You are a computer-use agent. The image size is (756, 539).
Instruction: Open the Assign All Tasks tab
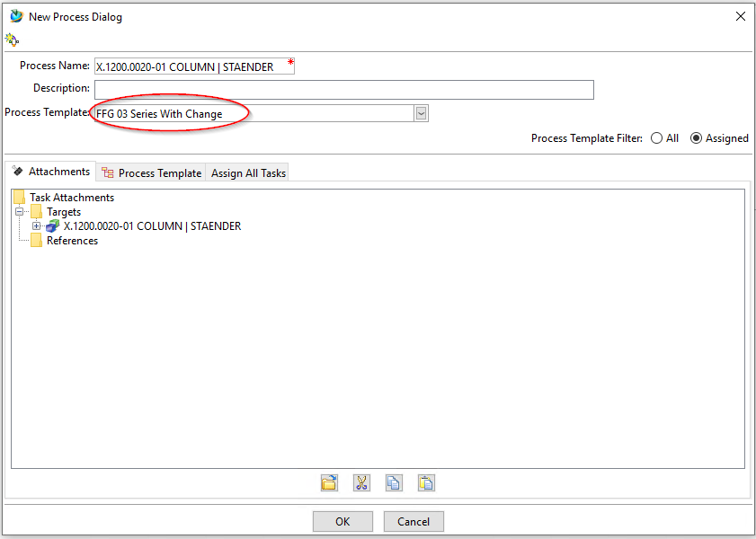coord(248,172)
